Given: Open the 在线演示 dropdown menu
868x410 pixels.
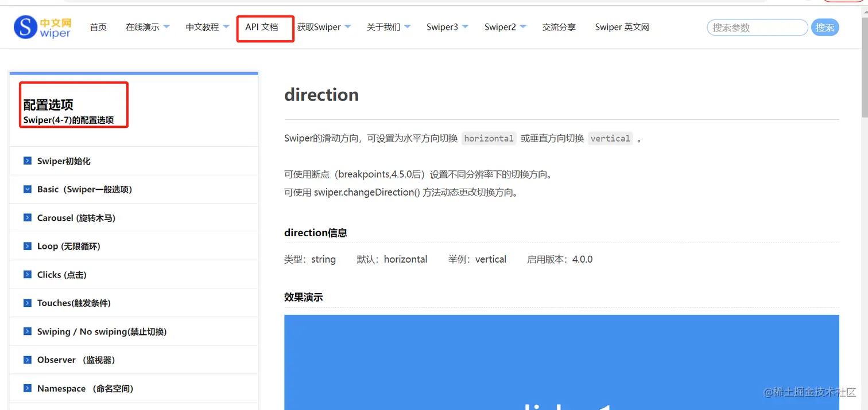Looking at the screenshot, I should [x=148, y=27].
